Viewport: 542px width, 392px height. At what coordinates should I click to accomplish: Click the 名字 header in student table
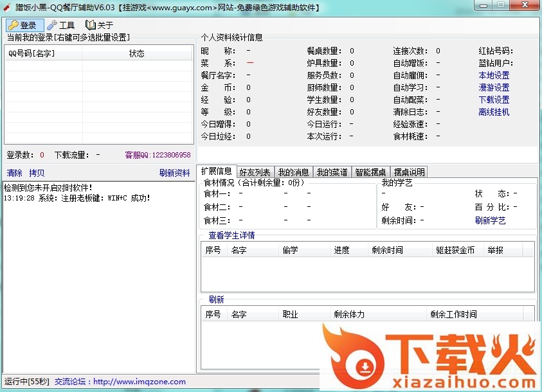(x=253, y=250)
